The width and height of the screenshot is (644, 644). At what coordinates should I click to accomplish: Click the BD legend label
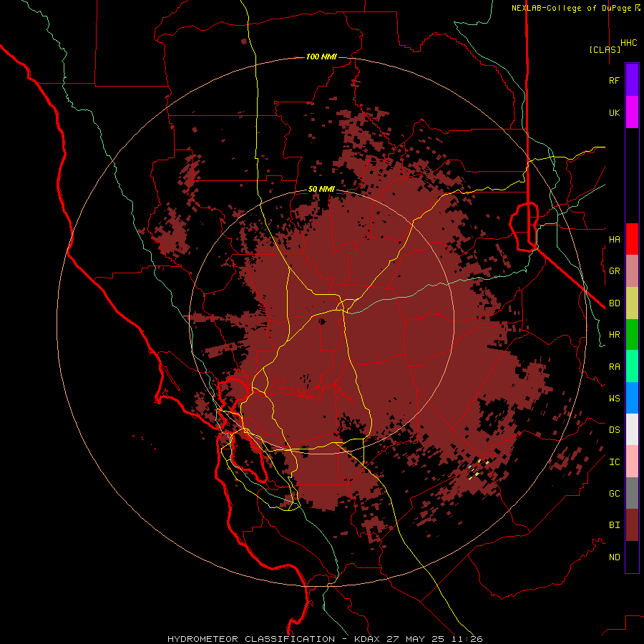click(x=614, y=303)
